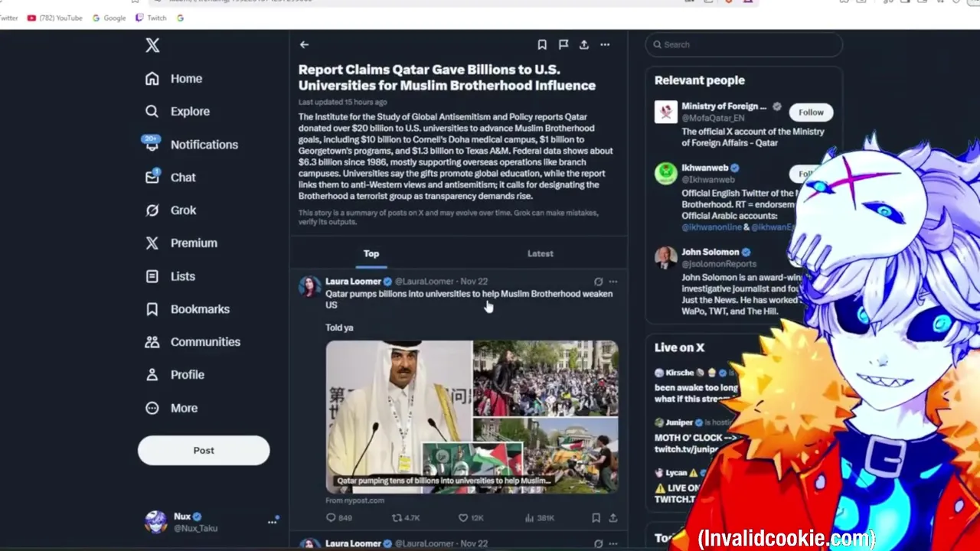The height and width of the screenshot is (551, 980).
Task: Switch to the Top tab
Action: (x=371, y=253)
